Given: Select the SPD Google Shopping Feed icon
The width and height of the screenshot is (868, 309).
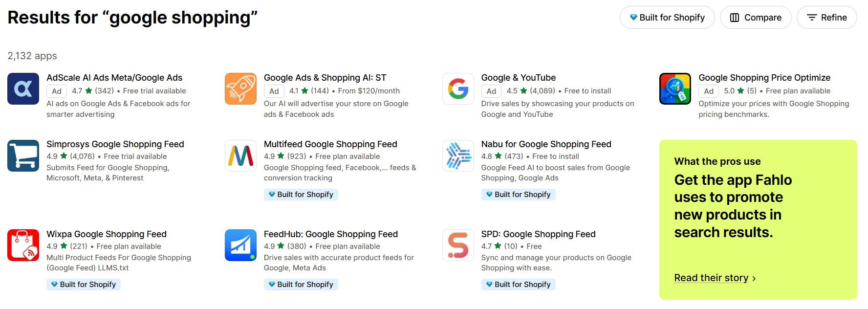Looking at the screenshot, I should click(x=458, y=245).
